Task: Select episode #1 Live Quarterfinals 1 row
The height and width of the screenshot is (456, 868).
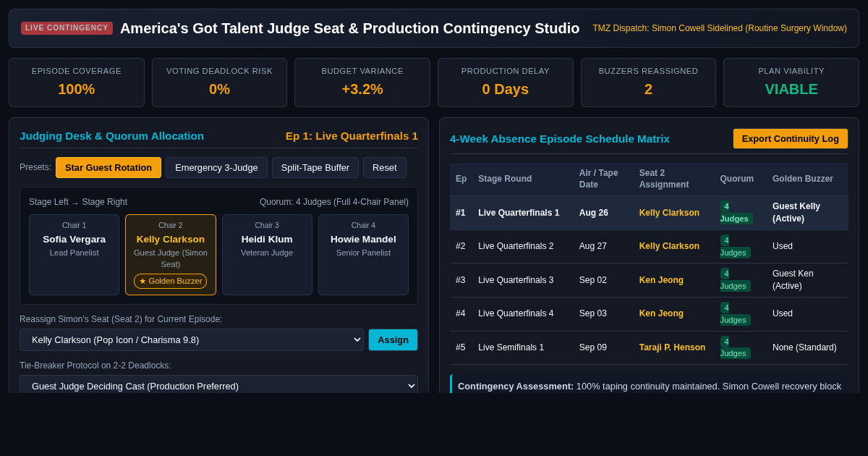Action: coord(649,213)
